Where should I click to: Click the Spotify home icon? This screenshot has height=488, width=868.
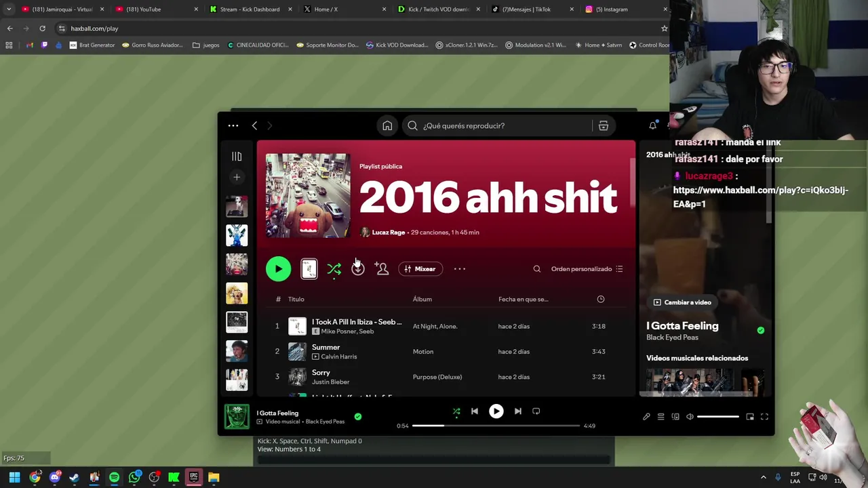387,125
